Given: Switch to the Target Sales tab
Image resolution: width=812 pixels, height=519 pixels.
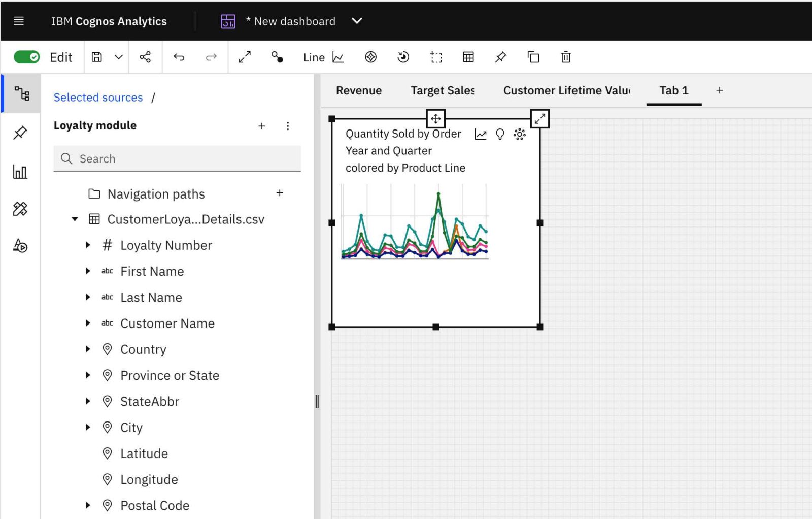Looking at the screenshot, I should click(x=442, y=90).
